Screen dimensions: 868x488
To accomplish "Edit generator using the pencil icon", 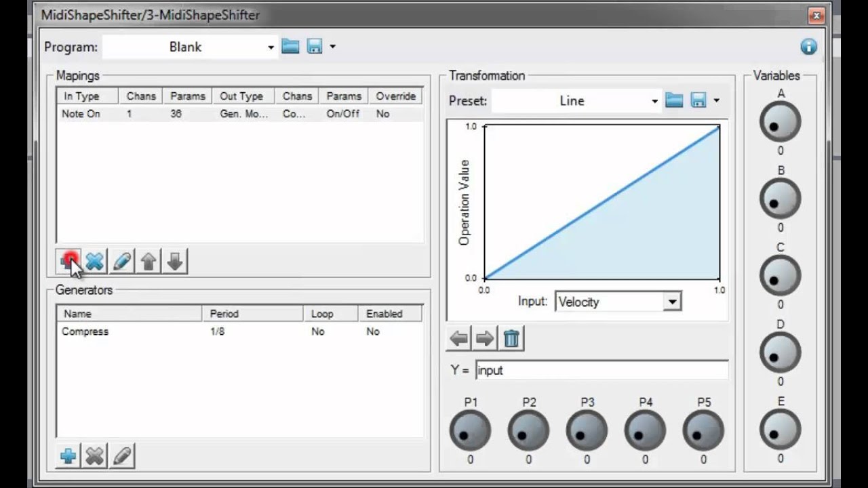I will click(x=121, y=455).
